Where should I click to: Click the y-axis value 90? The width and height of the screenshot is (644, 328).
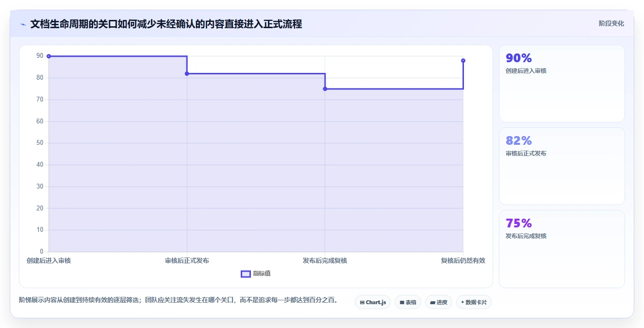tap(40, 56)
